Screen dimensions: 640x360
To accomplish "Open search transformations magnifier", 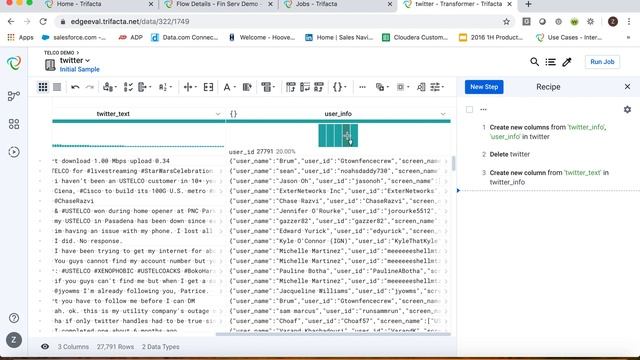I will [x=534, y=62].
